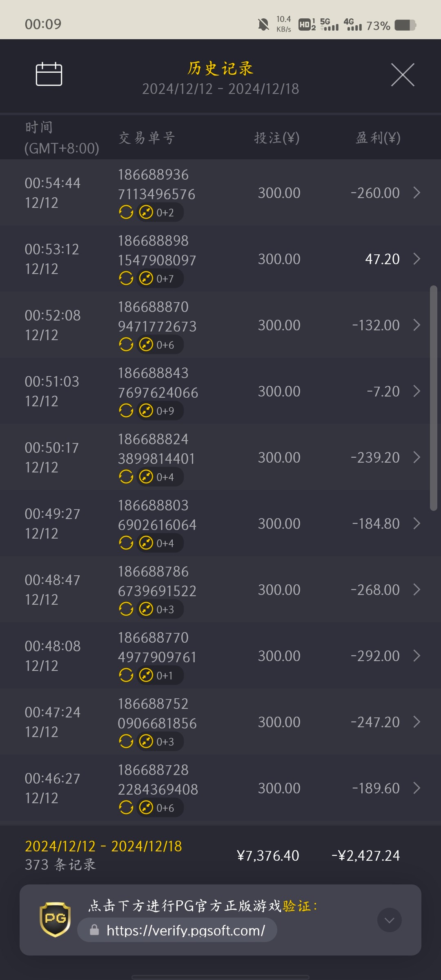Collapse the PG verification banner with down chevron

[389, 920]
